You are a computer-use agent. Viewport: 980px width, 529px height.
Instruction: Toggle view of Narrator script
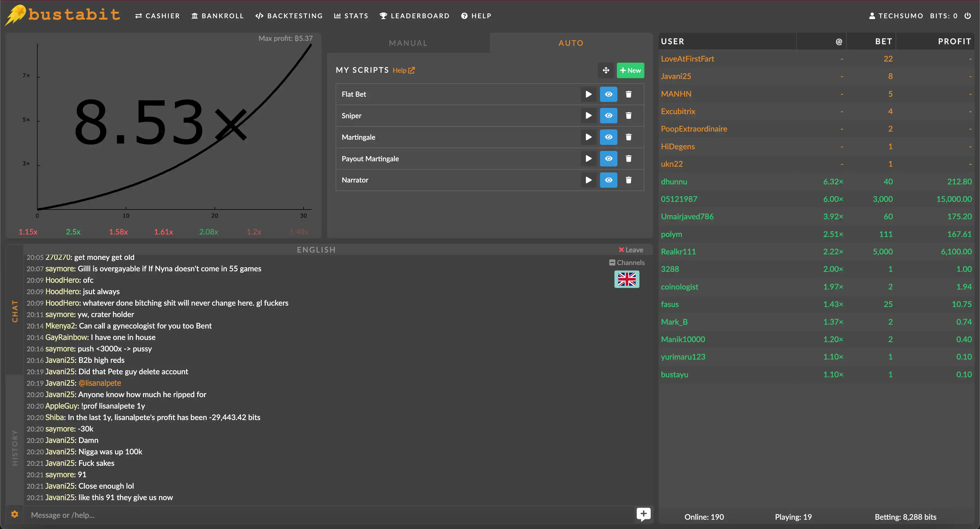click(x=608, y=180)
